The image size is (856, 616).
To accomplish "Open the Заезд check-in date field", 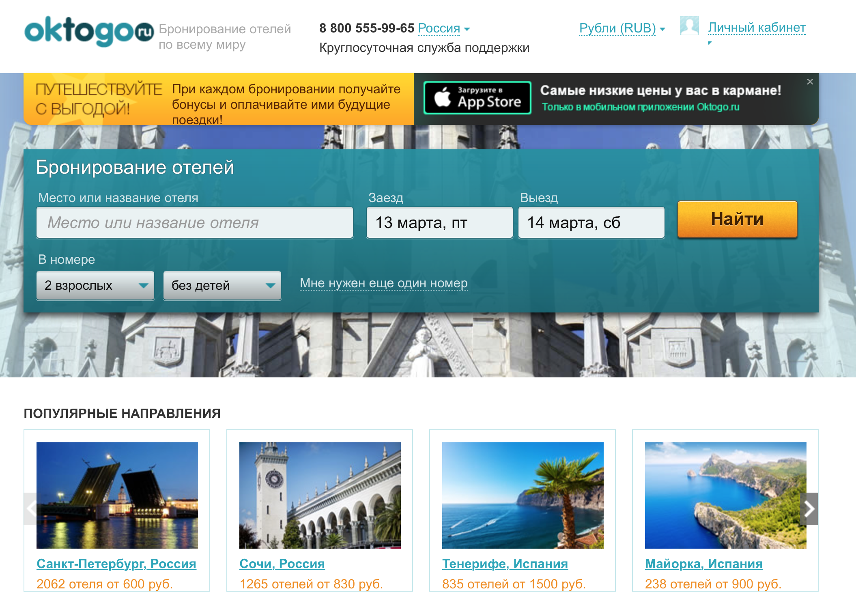I will (439, 223).
